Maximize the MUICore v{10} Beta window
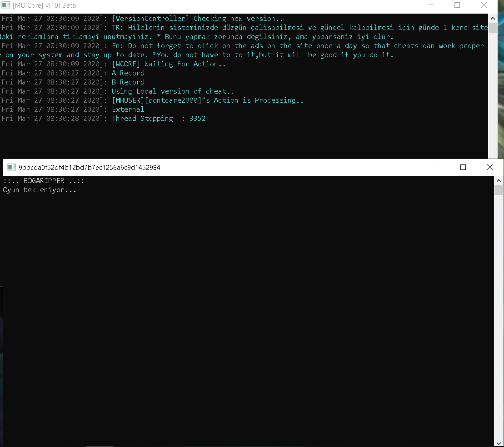The width and height of the screenshot is (504, 447). [457, 5]
